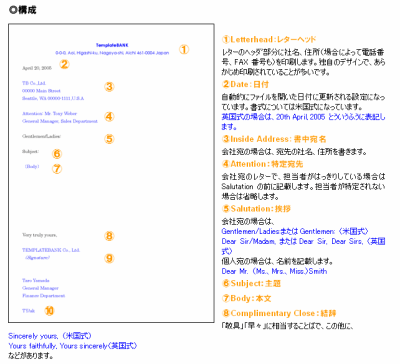Select the circled 8 marker by Very truly yours
The image size is (400, 364).
tap(109, 236)
